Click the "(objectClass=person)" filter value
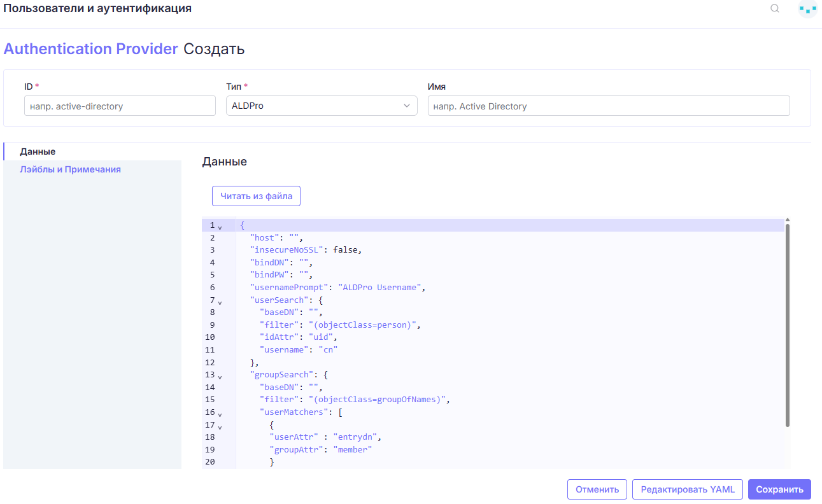Screen dimensions: 822x504 click(362, 325)
